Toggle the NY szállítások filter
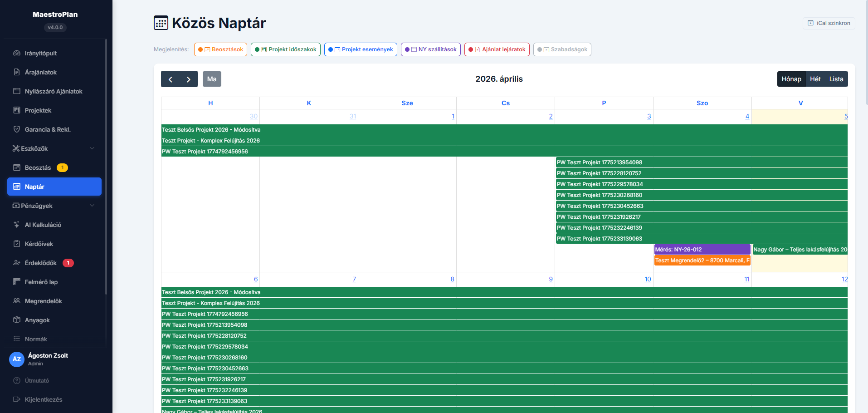 [x=431, y=49]
